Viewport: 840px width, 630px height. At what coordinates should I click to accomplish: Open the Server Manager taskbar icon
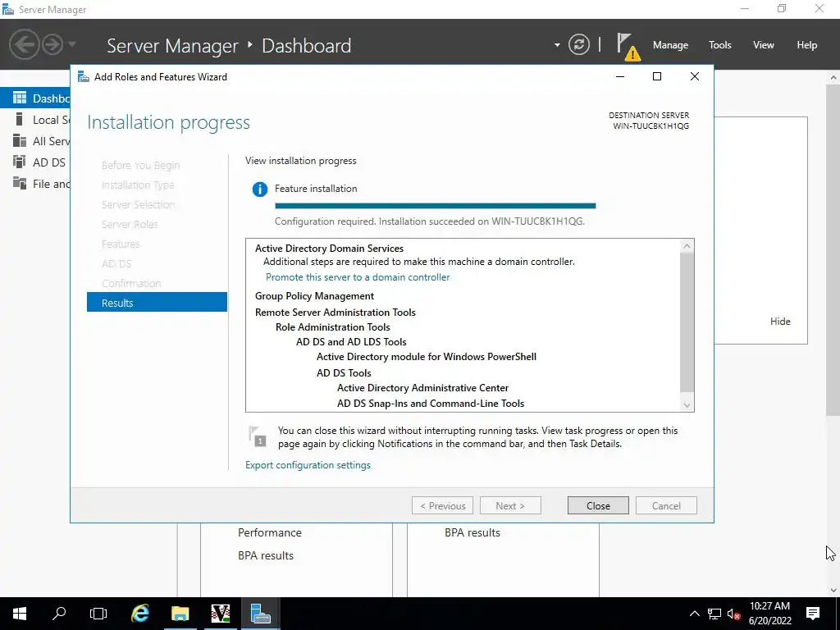pyautogui.click(x=261, y=614)
